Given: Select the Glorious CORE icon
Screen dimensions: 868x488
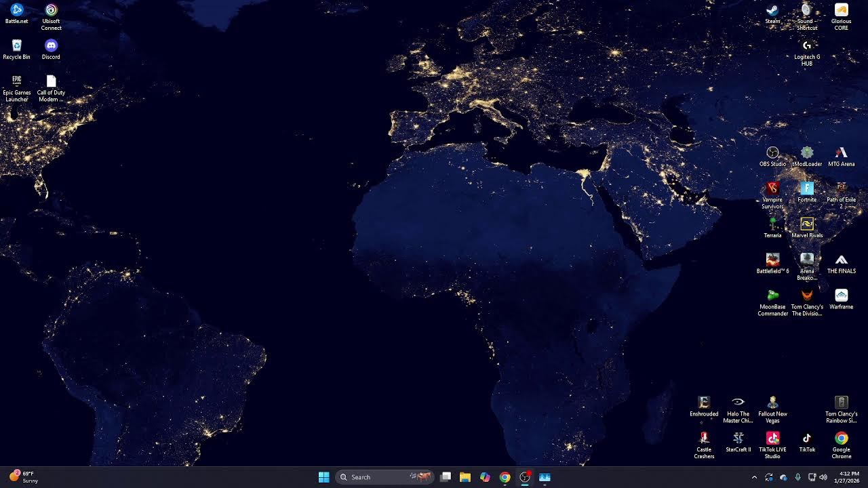Looking at the screenshot, I should pyautogui.click(x=841, y=17).
